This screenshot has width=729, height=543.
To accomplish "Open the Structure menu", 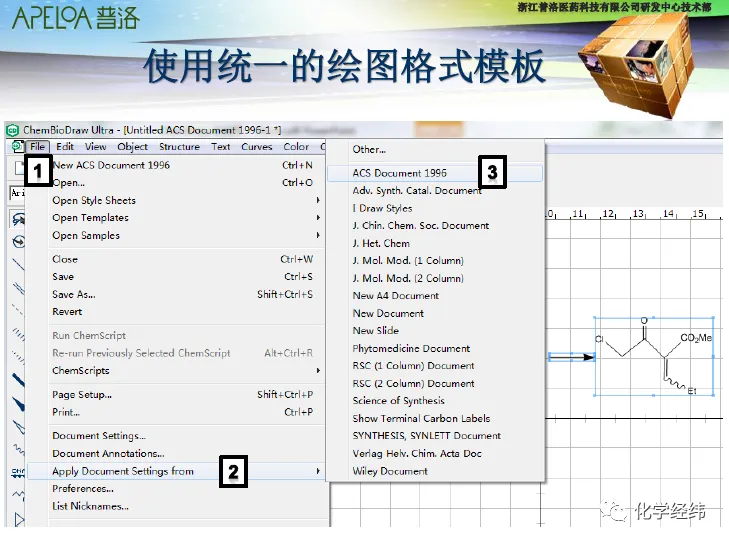I will pos(179,147).
